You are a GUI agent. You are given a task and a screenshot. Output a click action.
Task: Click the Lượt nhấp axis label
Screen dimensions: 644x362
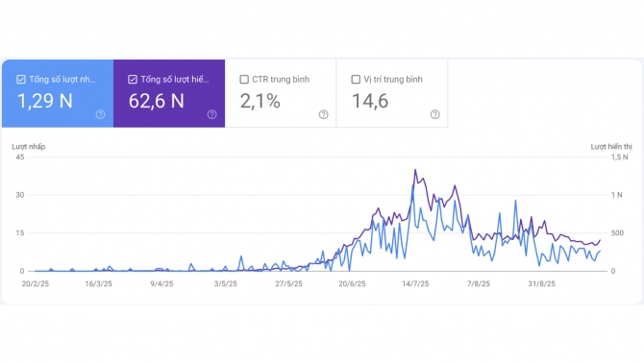tap(28, 147)
